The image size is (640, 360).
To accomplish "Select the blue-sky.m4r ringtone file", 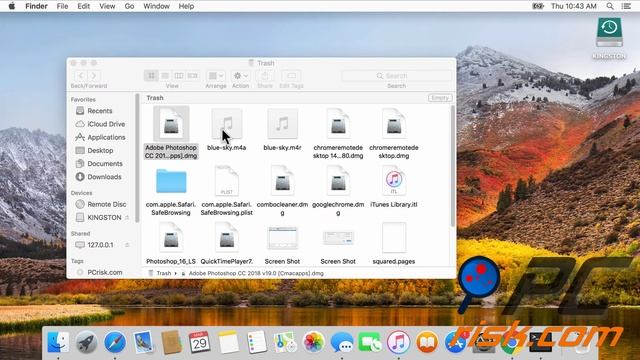I will tap(282, 124).
